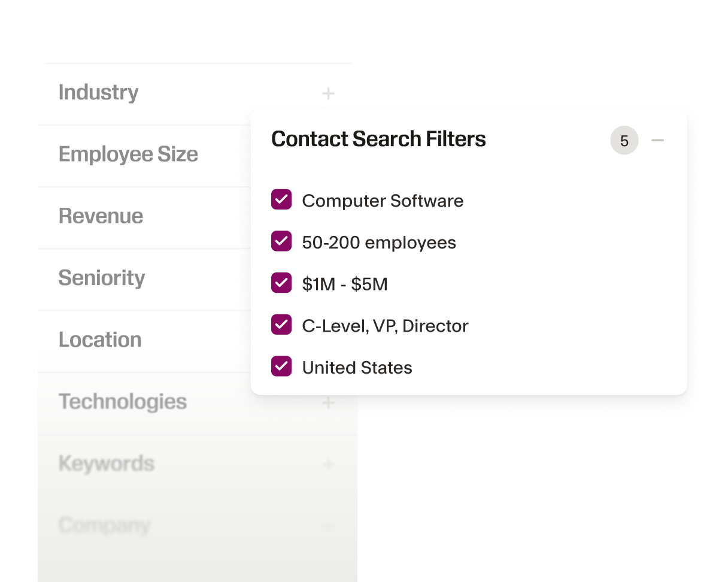The image size is (728, 582).
Task: Select the Revenue row in the sidebar
Action: click(101, 216)
